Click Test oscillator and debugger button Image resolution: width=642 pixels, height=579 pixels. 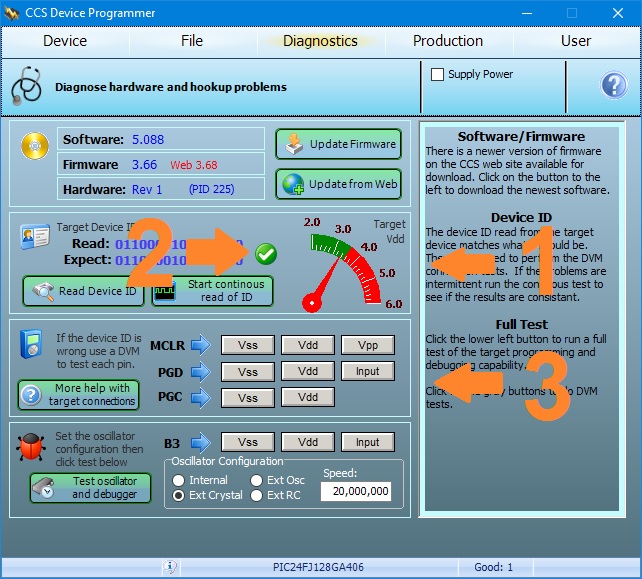(90, 488)
